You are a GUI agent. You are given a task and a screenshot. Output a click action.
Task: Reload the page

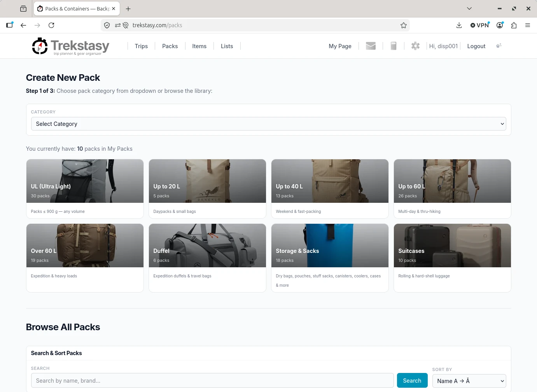pos(51,25)
